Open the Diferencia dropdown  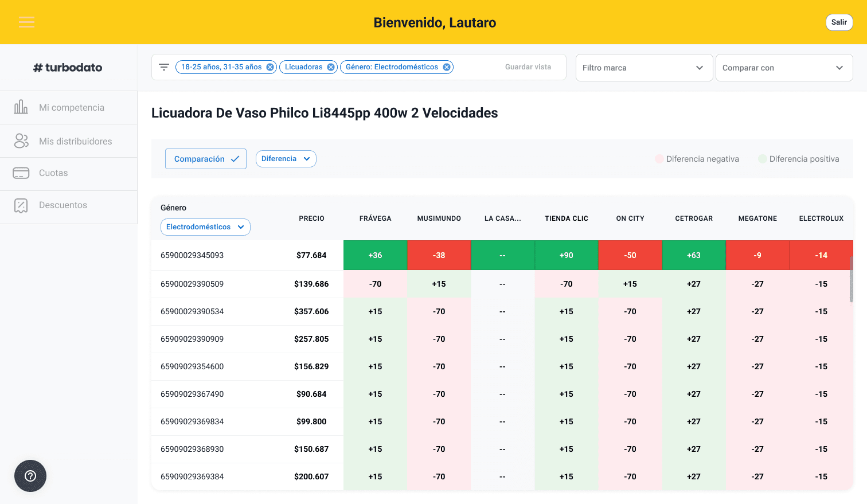tap(286, 159)
